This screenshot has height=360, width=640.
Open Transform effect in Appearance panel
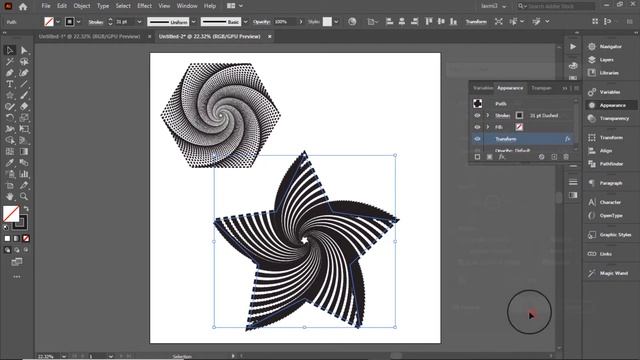(x=506, y=139)
